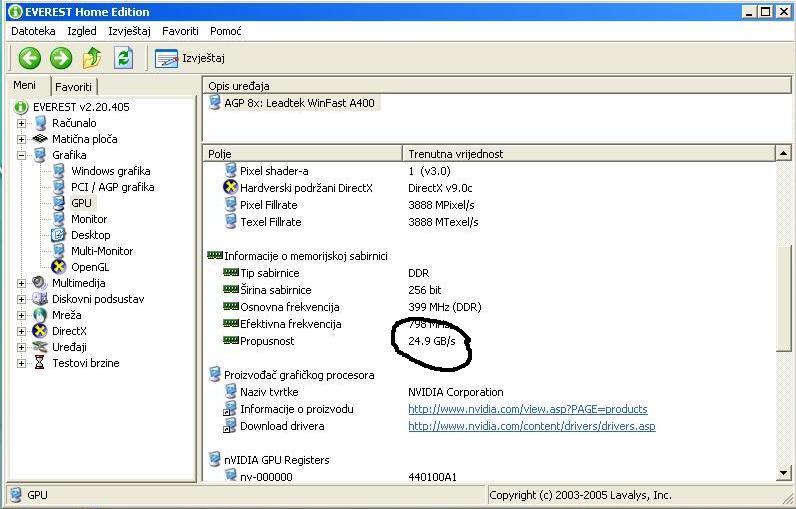Open the Datoteka menu
The image size is (796, 509).
point(33,31)
